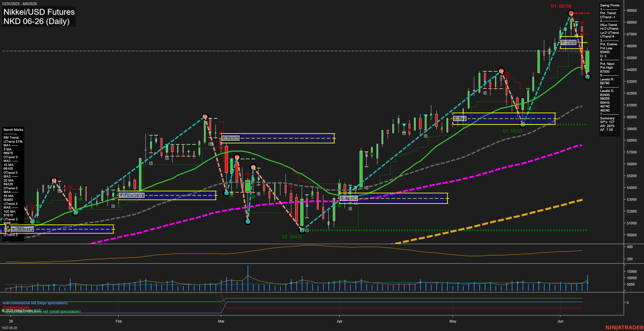Click the 400 indicator axis label

click(630, 247)
